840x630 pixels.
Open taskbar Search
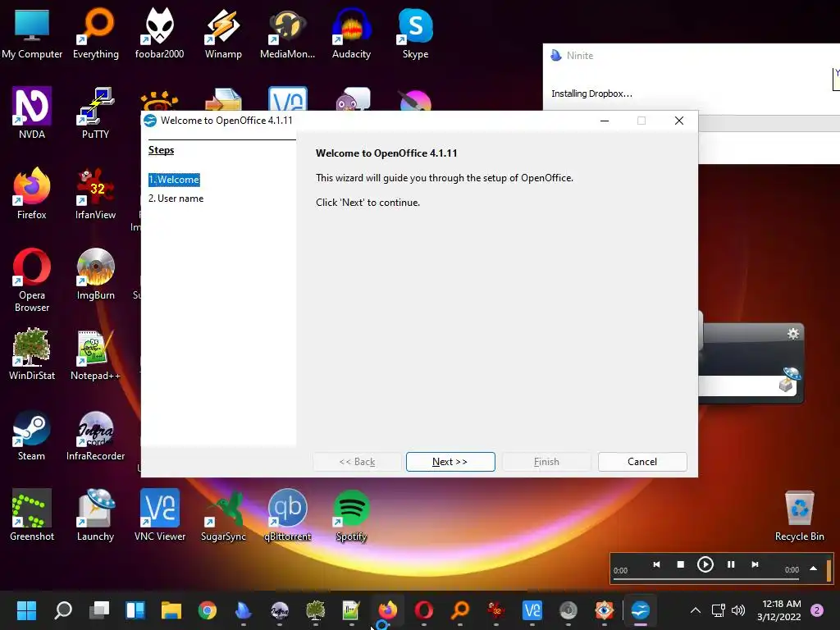click(63, 609)
